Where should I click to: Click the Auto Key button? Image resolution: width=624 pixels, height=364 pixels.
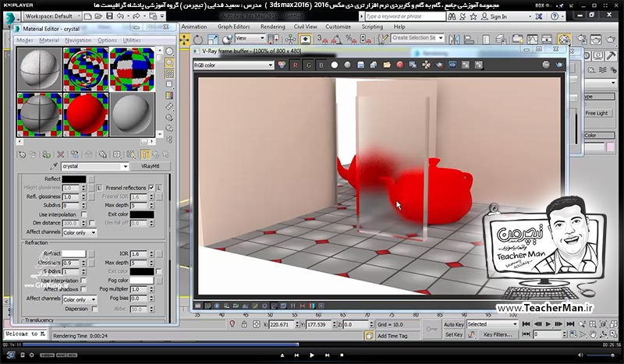(x=453, y=324)
